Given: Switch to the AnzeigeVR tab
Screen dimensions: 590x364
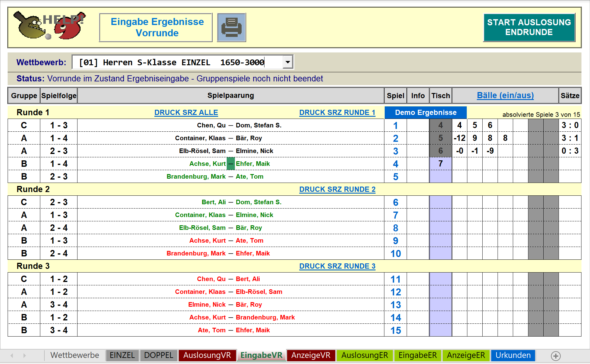Looking at the screenshot, I should [x=311, y=355].
